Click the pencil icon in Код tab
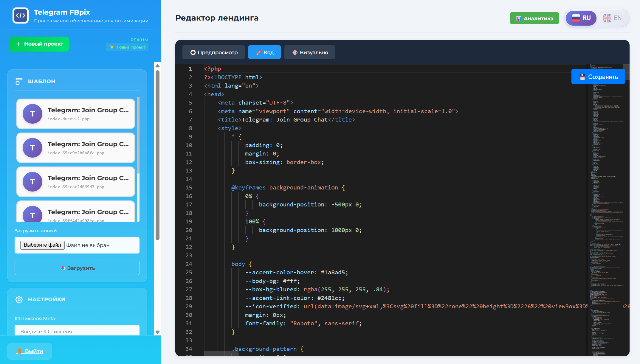 coord(259,52)
